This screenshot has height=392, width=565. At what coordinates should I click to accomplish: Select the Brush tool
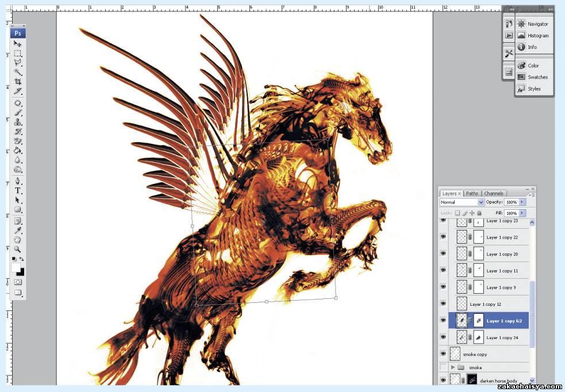(x=17, y=113)
